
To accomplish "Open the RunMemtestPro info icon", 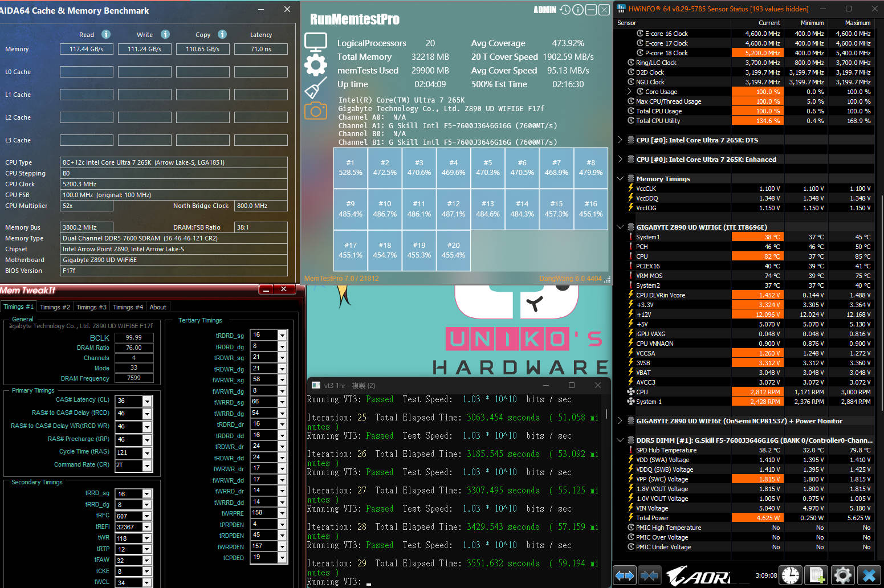I will [x=578, y=10].
